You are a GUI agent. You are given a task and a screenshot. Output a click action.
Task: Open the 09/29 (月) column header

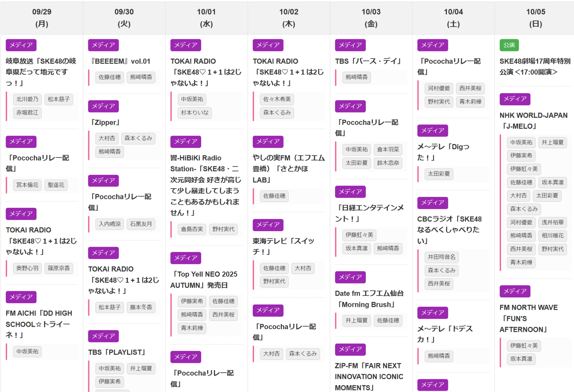click(x=42, y=18)
